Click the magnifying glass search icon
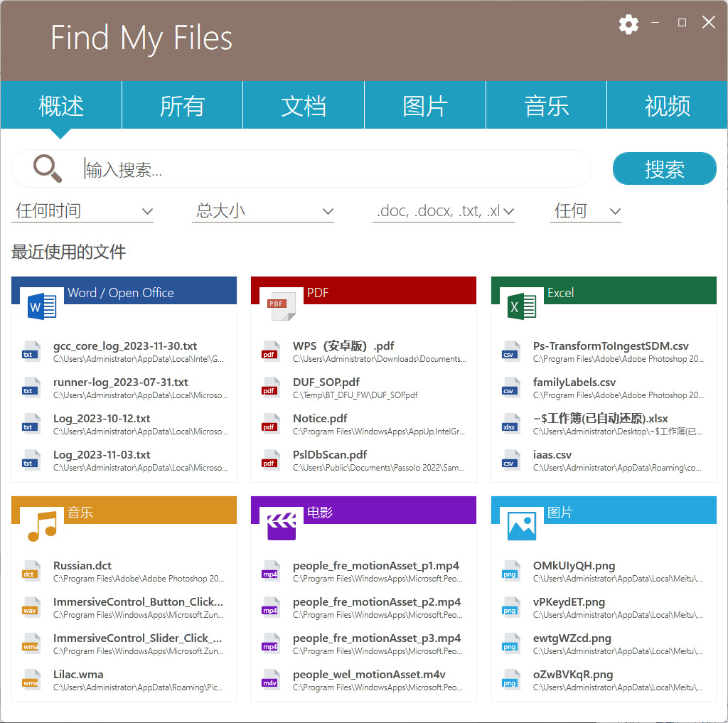 point(48,168)
